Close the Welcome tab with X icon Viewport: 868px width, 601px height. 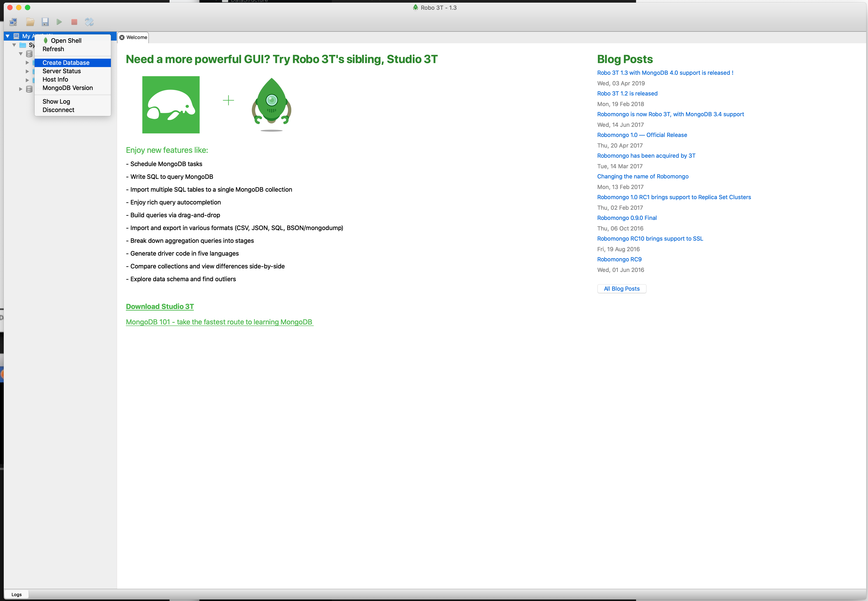pos(122,37)
